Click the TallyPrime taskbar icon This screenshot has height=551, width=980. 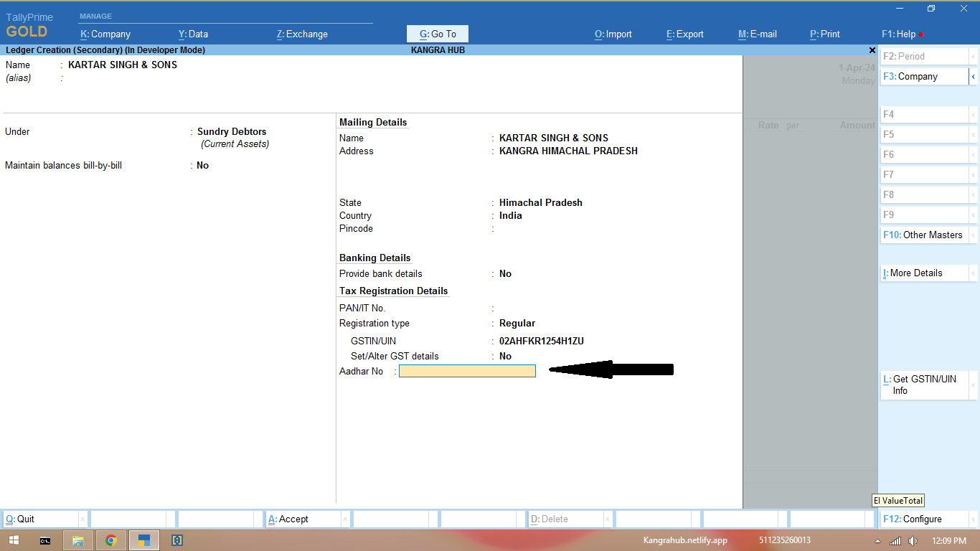(x=144, y=540)
